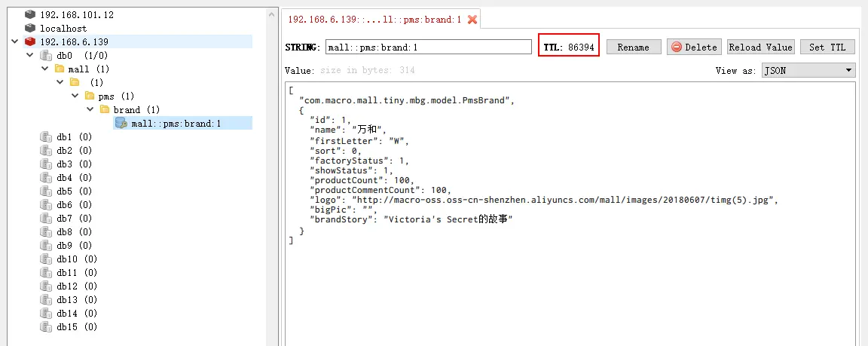The image size is (868, 346).
Task: Click the "logo" URL line in the value
Action: click(x=544, y=200)
